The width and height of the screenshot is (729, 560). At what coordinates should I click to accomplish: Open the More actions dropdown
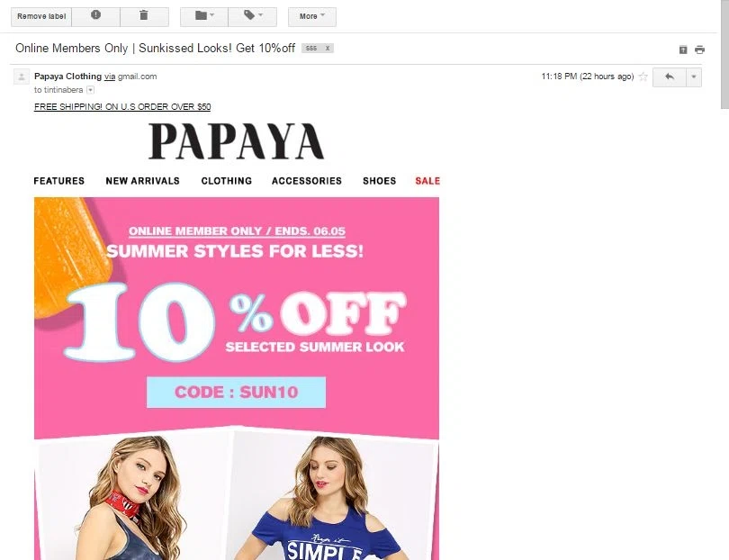coord(312,17)
